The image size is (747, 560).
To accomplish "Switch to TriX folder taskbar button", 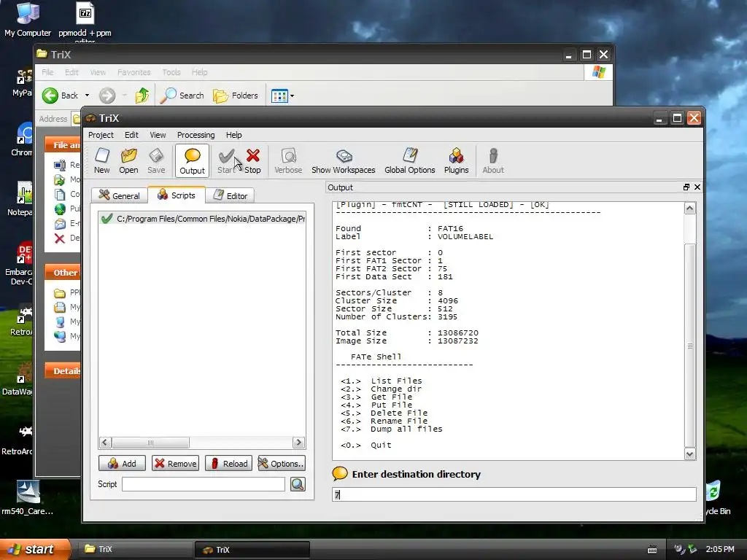I will [133, 549].
